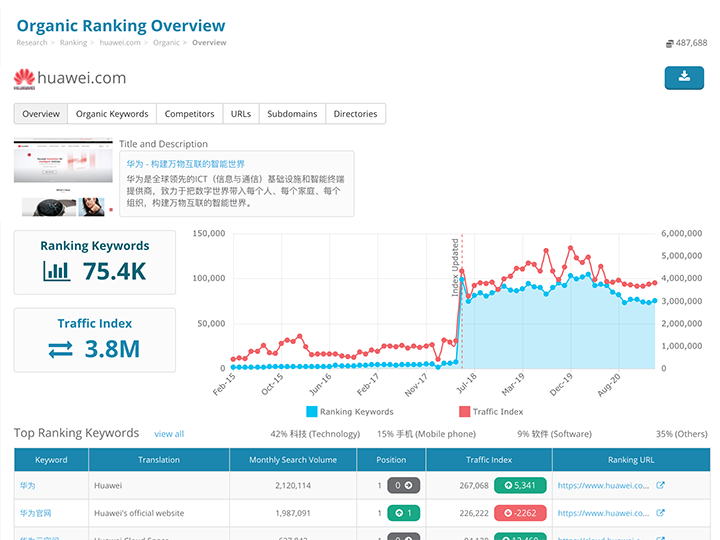This screenshot has height=540, width=720.
Task: Open external link icon in the 华为官网 row
Action: 660,513
